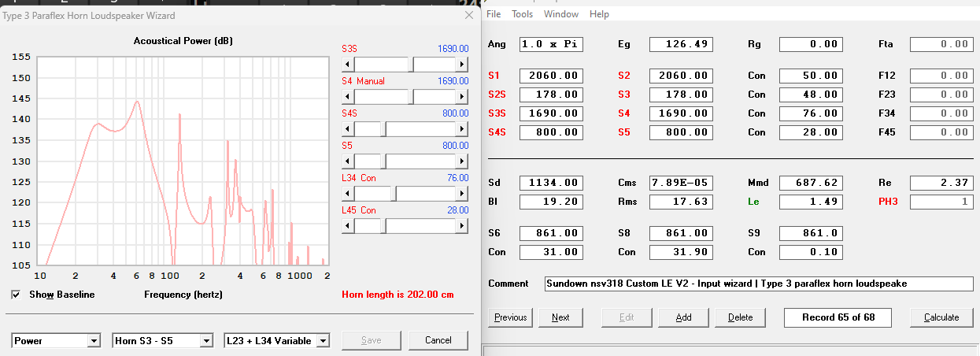Click the S3S slider thumb
Image resolution: width=980 pixels, height=356 pixels.
click(x=411, y=64)
